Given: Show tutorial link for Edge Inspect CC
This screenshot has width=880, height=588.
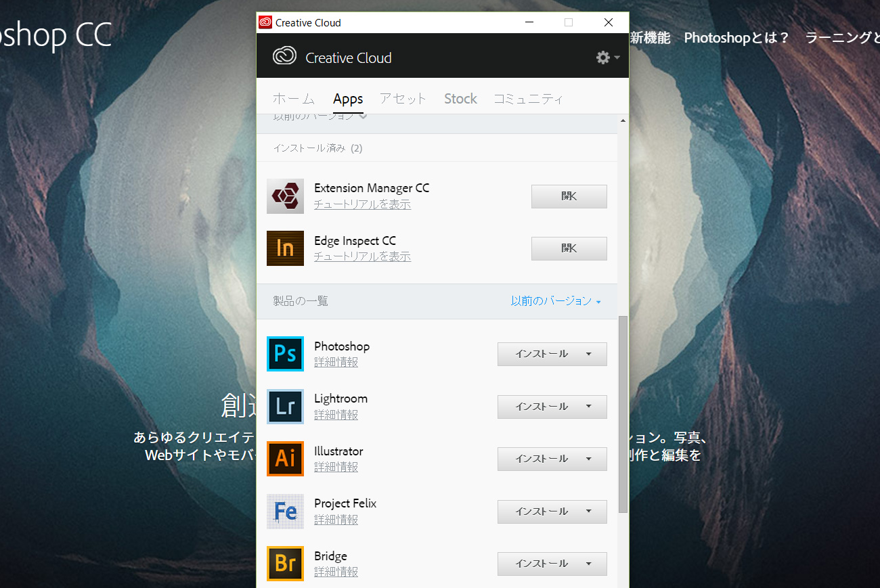Looking at the screenshot, I should click(362, 256).
